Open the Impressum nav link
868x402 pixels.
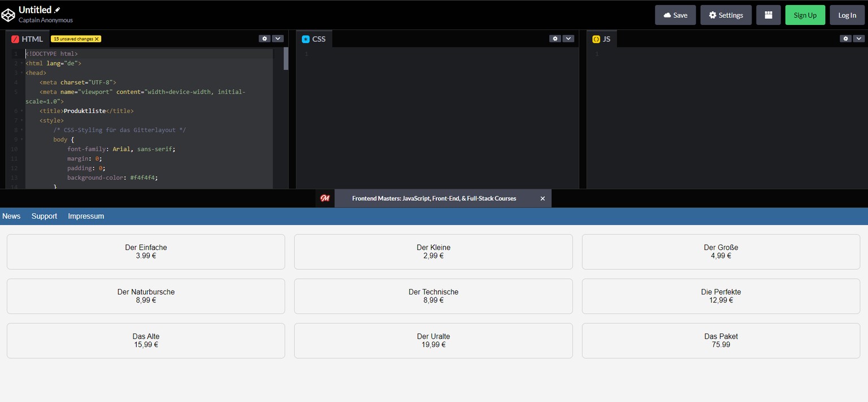tap(86, 216)
